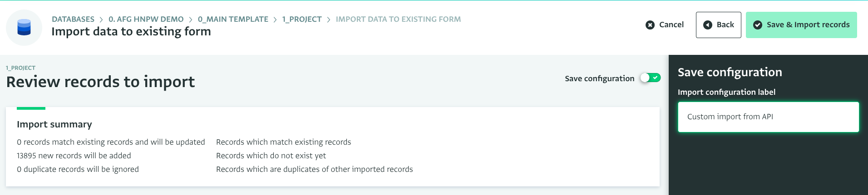Click the Import summary heading
The height and width of the screenshot is (195, 868).
click(54, 124)
